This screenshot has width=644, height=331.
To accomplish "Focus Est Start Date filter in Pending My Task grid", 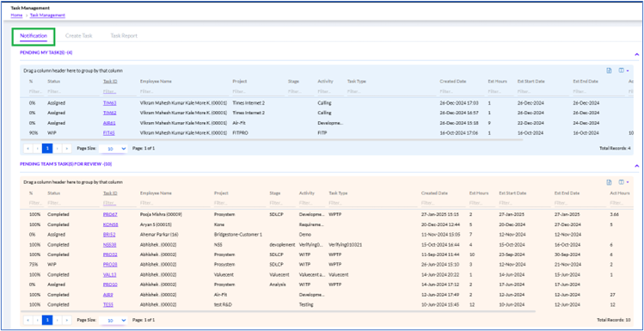I will (543, 92).
